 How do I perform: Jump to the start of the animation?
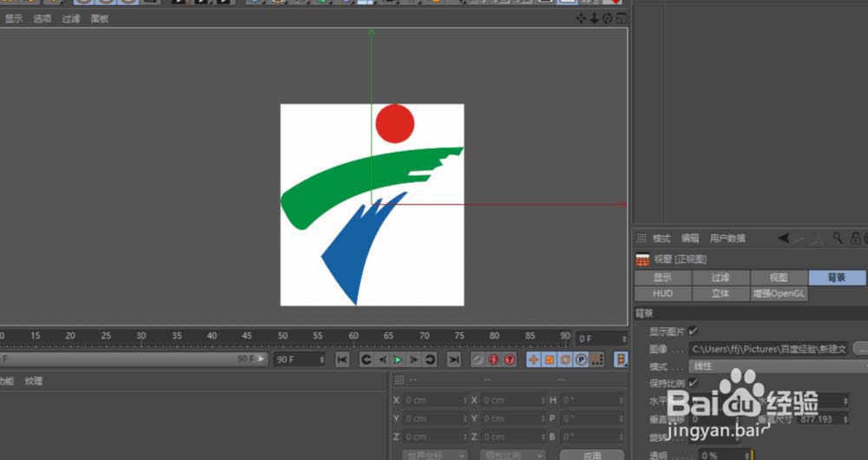342,359
